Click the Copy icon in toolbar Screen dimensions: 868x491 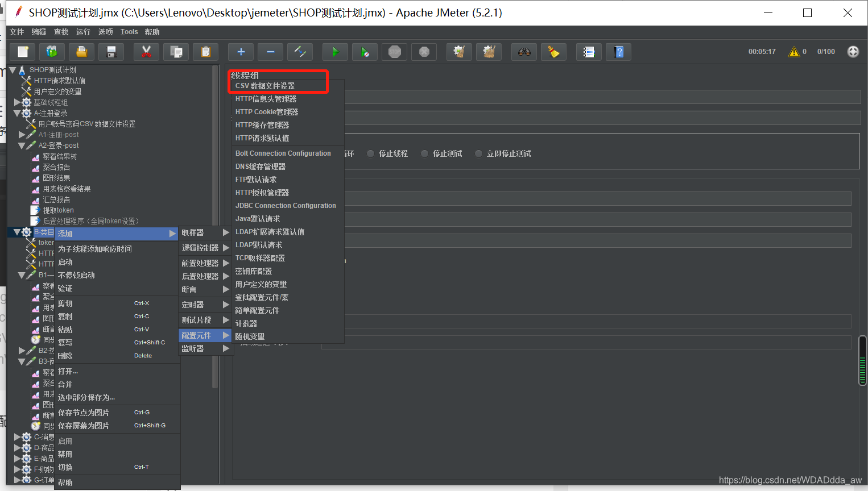click(x=176, y=52)
